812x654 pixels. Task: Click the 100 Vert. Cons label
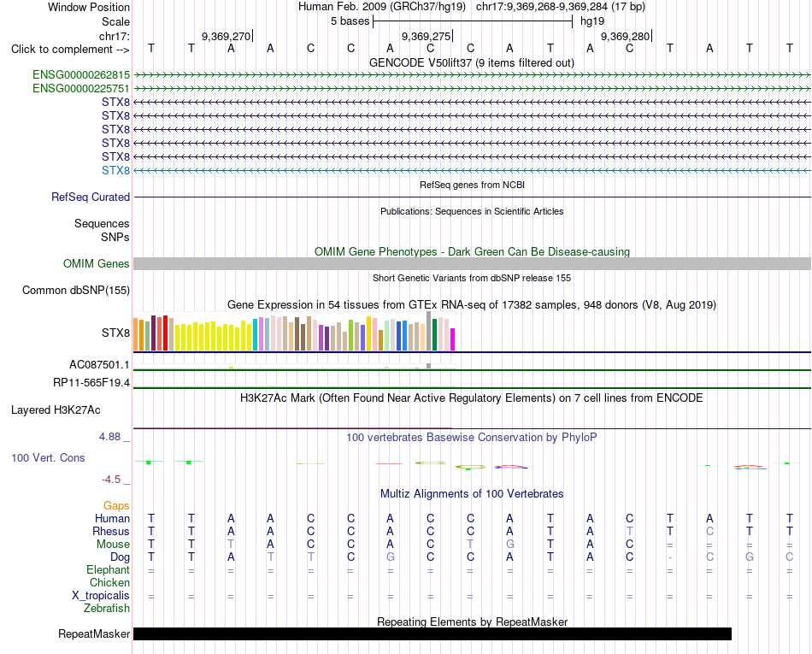48,457
